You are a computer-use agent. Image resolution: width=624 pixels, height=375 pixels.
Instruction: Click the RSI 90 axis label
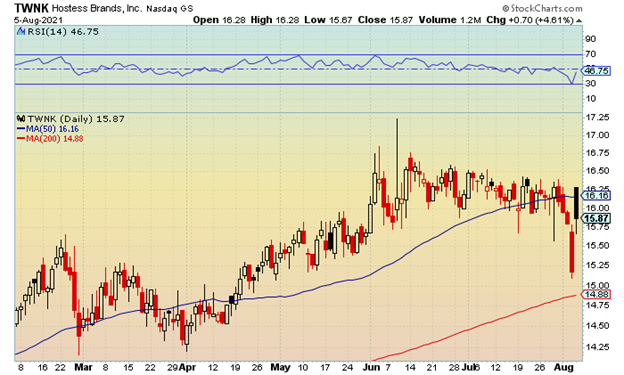click(590, 39)
